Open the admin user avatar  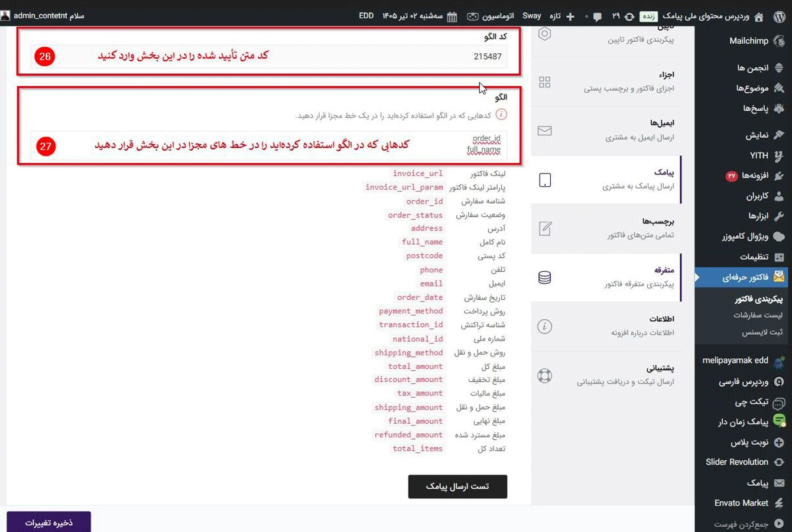click(x=5, y=16)
